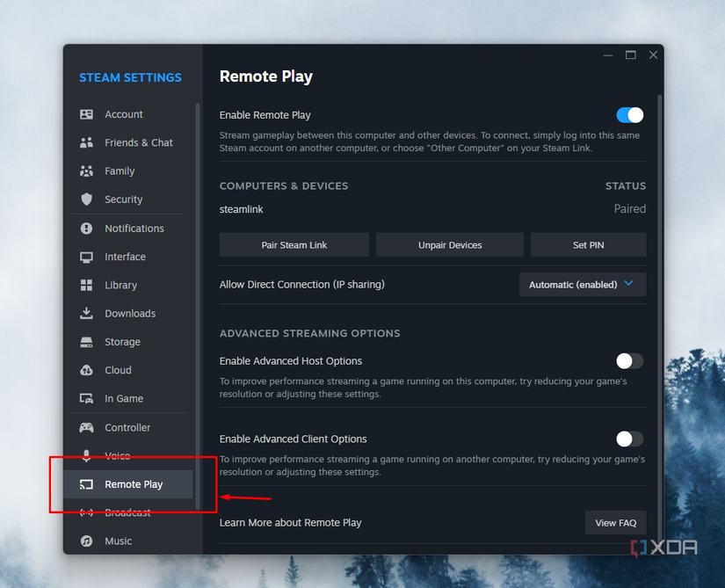The image size is (725, 588).
Task: Select the steamlink device row
Action: [432, 209]
